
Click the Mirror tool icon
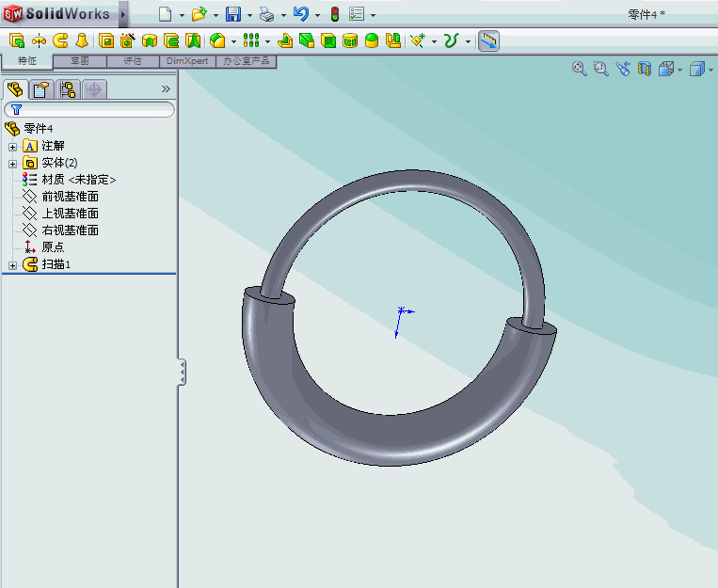[393, 40]
